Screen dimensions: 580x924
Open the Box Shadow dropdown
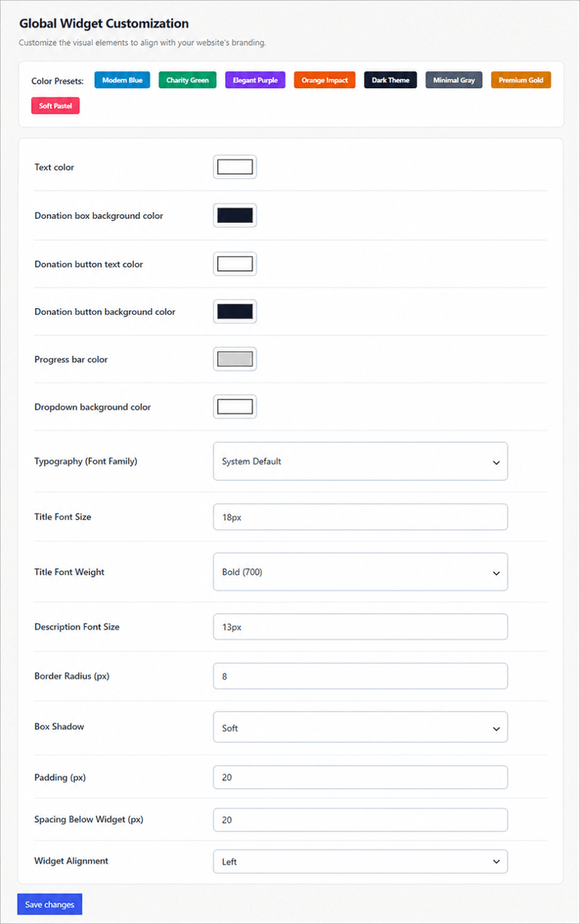click(360, 727)
